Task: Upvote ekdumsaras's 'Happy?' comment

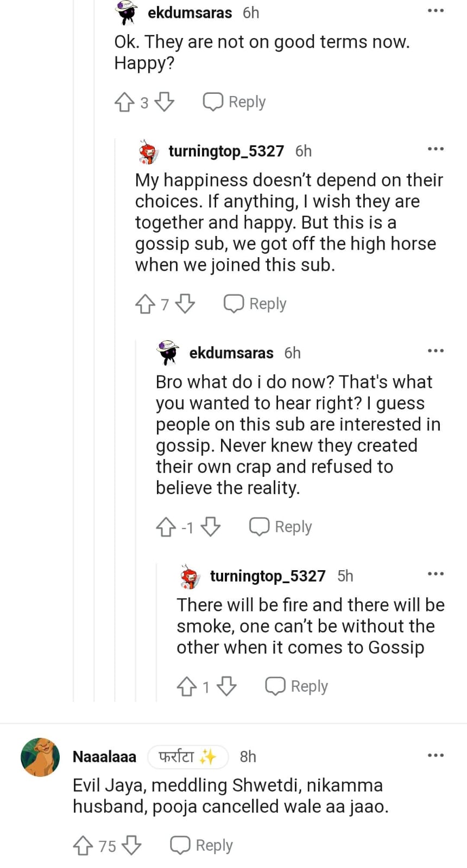Action: tap(124, 102)
